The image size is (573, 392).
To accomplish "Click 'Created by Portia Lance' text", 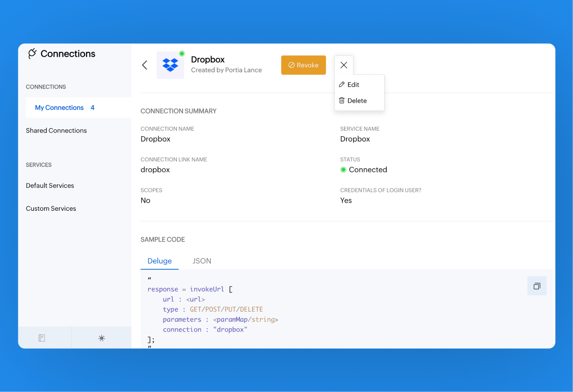I will coord(226,70).
